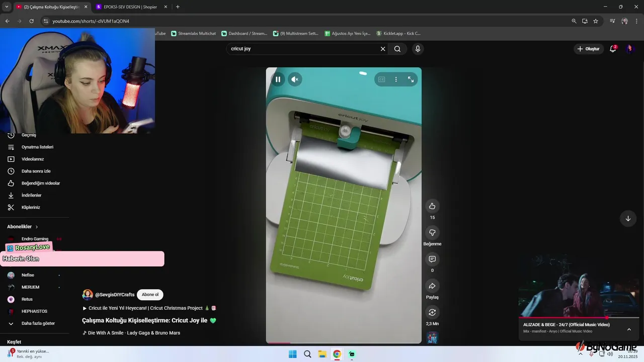This screenshot has width=644, height=362.
Task: Open the tab search dropdown arrow
Action: pyautogui.click(x=7, y=7)
